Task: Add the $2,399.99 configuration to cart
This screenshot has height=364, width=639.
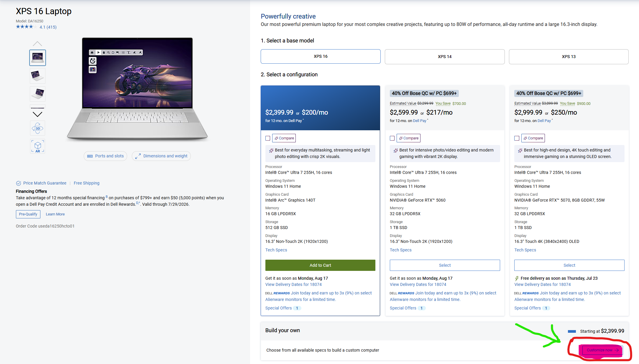Action: (x=320, y=265)
